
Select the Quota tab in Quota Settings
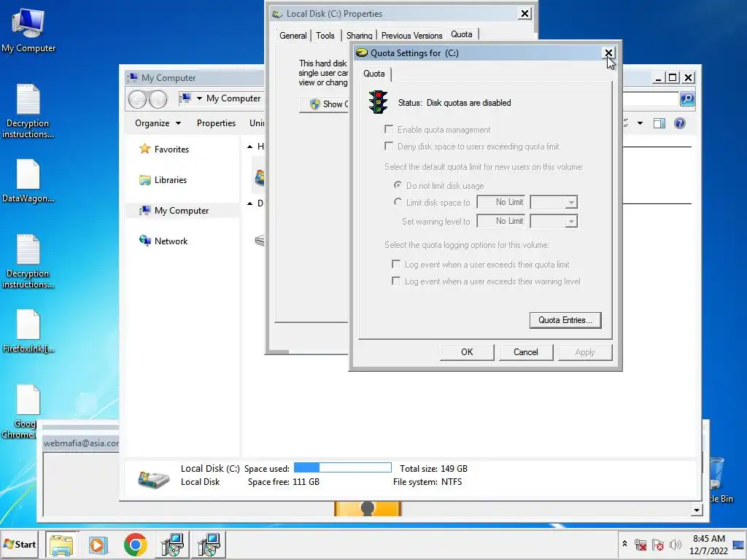[374, 74]
